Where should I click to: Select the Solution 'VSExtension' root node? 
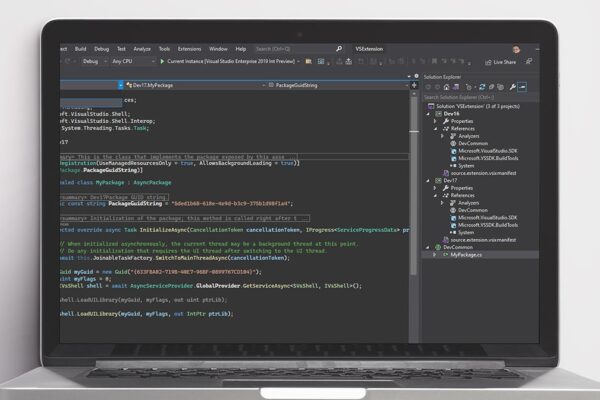[478, 106]
